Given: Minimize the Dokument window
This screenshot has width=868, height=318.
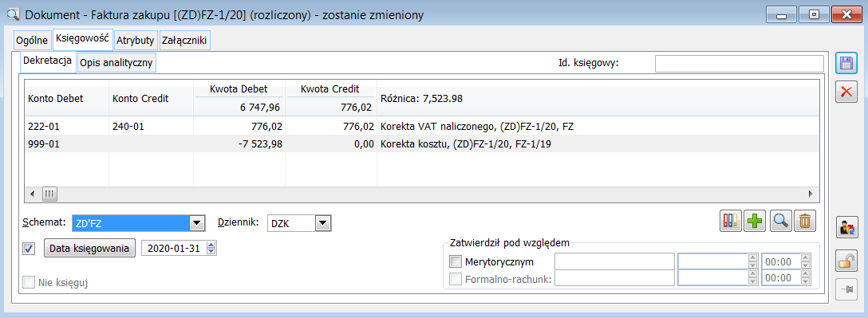Looking at the screenshot, I should tap(782, 15).
